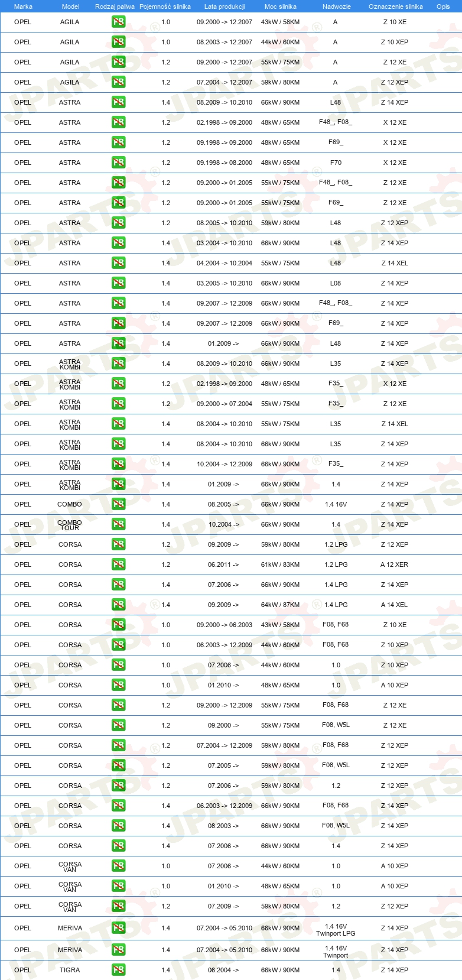
Task: Click the fuel icon in the ASTRA KOMBI 01.2009 row
Action: tap(118, 484)
